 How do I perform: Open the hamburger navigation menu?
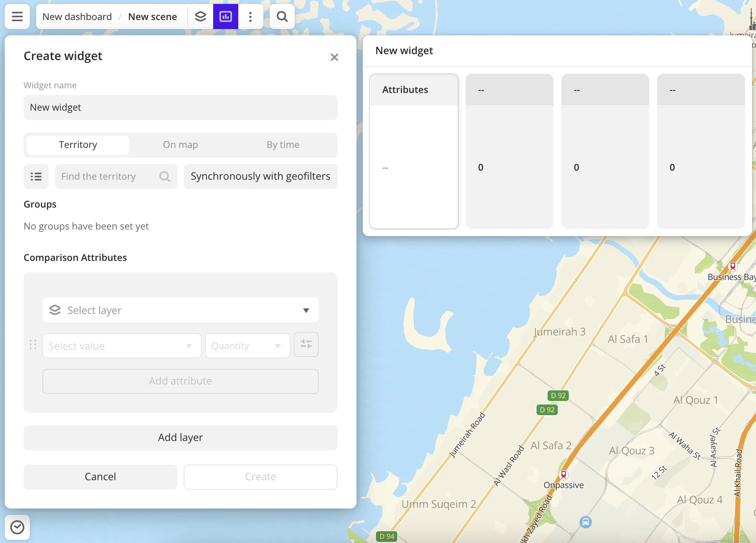17,16
